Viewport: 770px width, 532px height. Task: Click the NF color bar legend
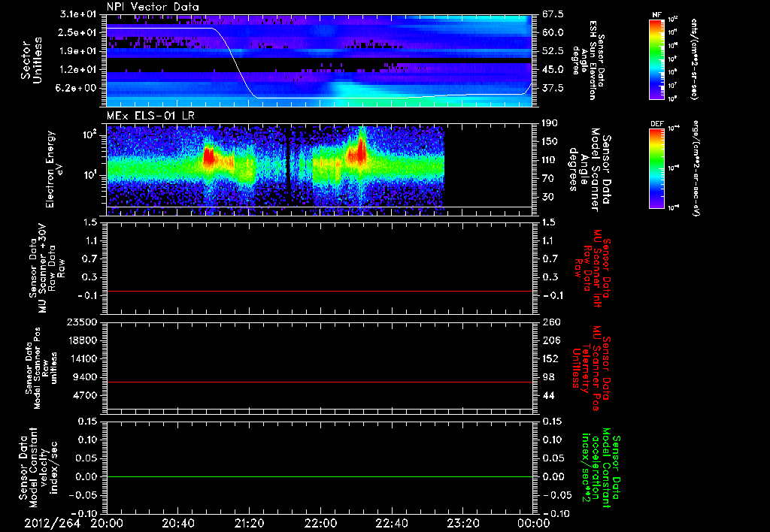pos(656,59)
